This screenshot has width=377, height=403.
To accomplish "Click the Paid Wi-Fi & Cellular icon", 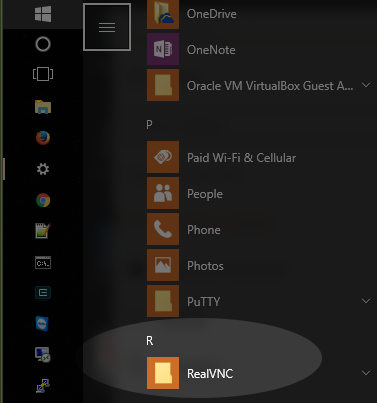I will point(163,157).
